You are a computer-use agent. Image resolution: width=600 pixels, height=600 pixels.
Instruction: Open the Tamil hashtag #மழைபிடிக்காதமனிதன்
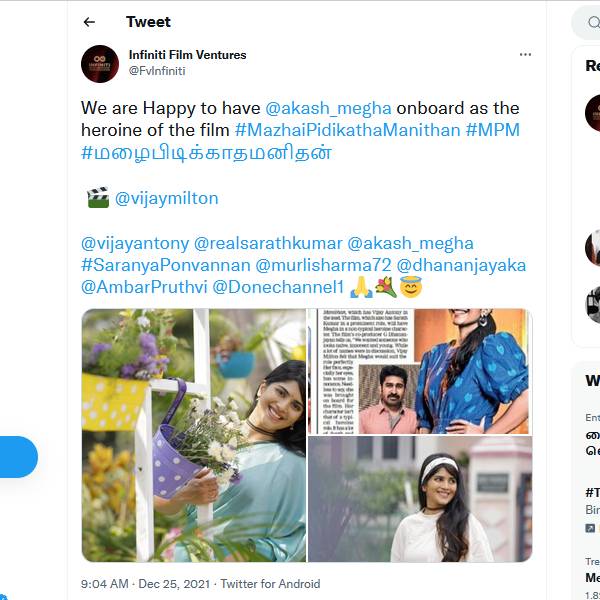(x=207, y=154)
